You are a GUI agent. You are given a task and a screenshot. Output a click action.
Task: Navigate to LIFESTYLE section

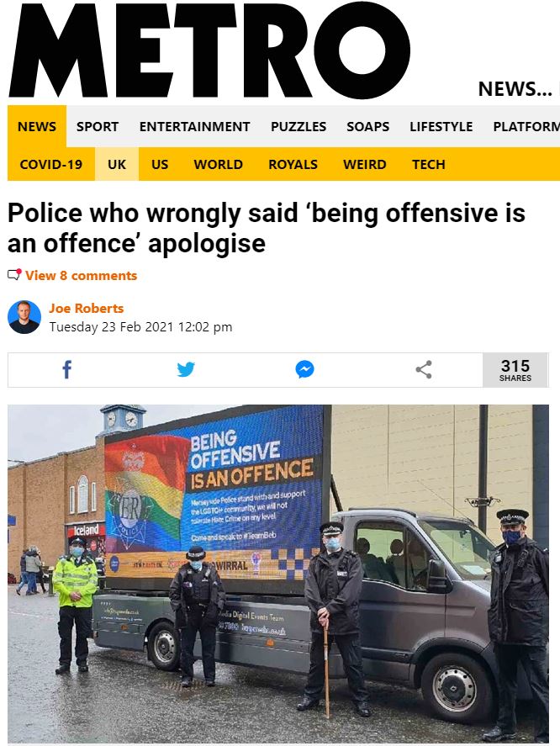pos(441,126)
